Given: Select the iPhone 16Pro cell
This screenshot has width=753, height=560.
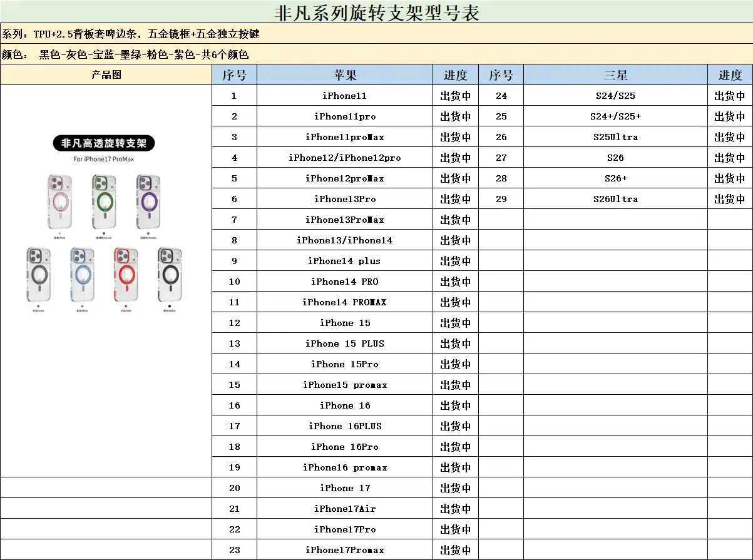Looking at the screenshot, I should (345, 447).
